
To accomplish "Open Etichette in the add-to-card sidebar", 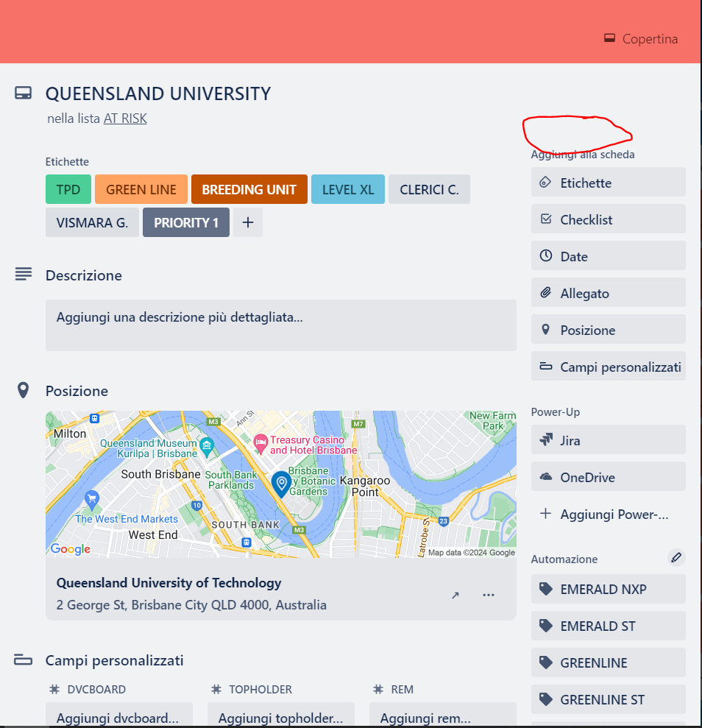I will (x=609, y=183).
